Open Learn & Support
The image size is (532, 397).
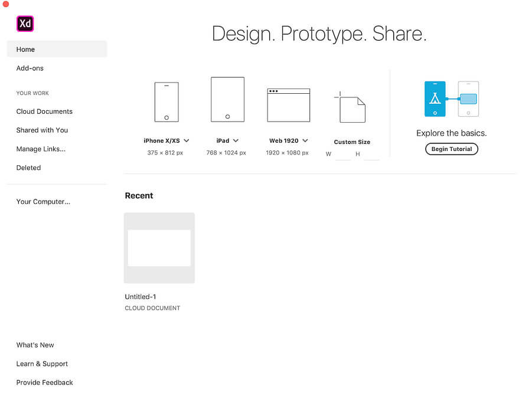(42, 363)
